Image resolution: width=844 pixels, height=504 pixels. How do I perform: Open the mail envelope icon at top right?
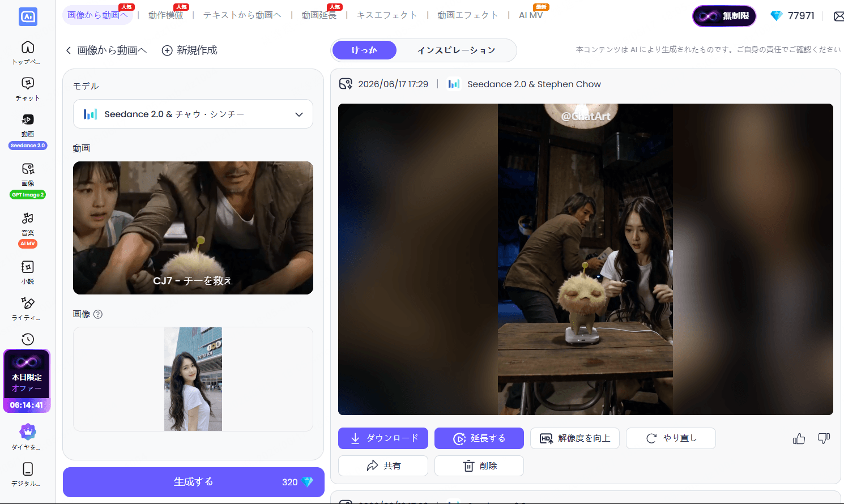click(839, 16)
